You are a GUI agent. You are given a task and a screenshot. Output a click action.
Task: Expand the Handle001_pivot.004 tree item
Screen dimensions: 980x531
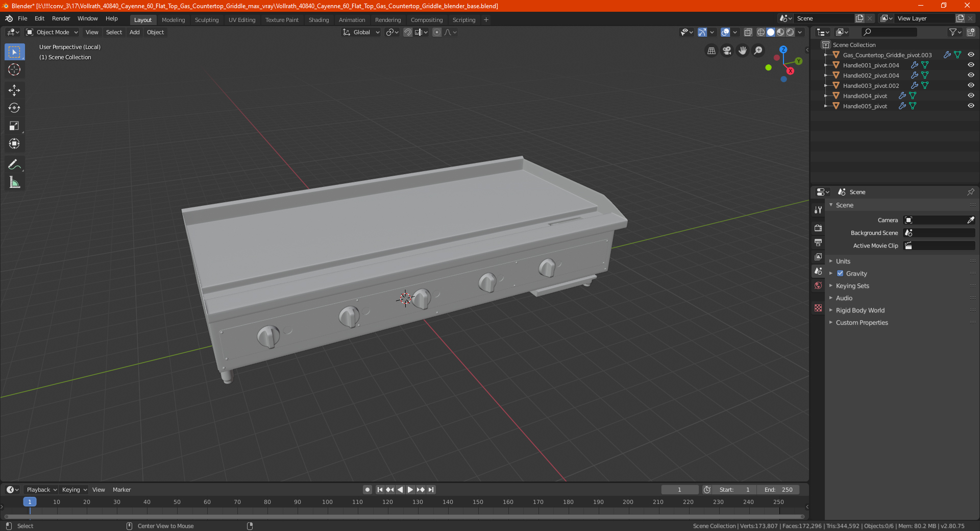pyautogui.click(x=826, y=65)
